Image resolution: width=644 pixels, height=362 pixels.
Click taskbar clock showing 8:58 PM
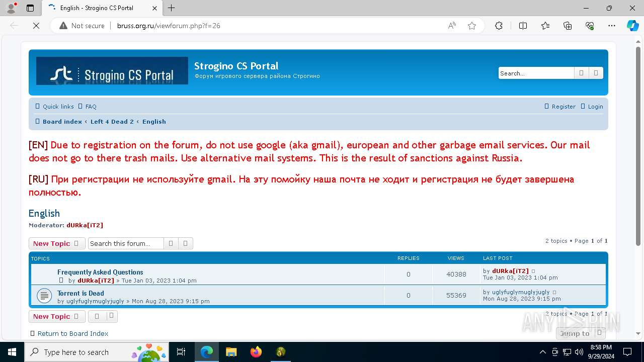pyautogui.click(x=601, y=352)
